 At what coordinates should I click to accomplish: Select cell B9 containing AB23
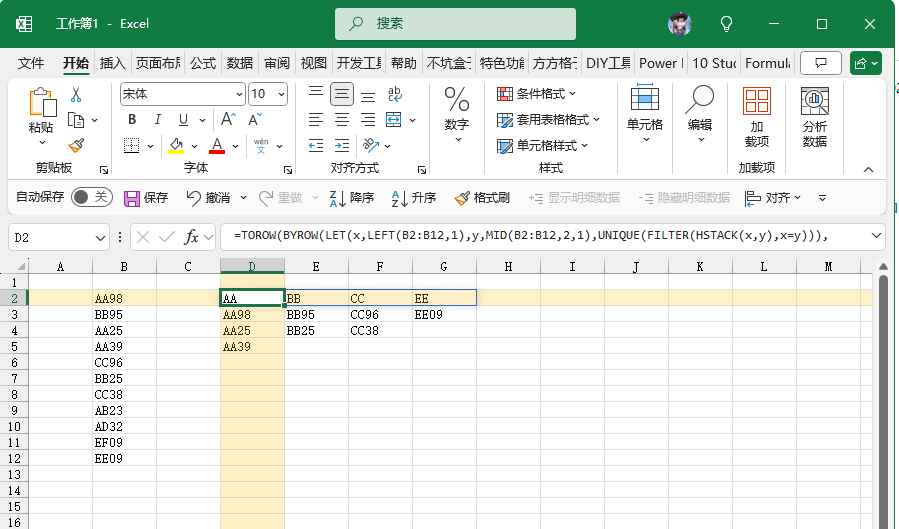[124, 410]
